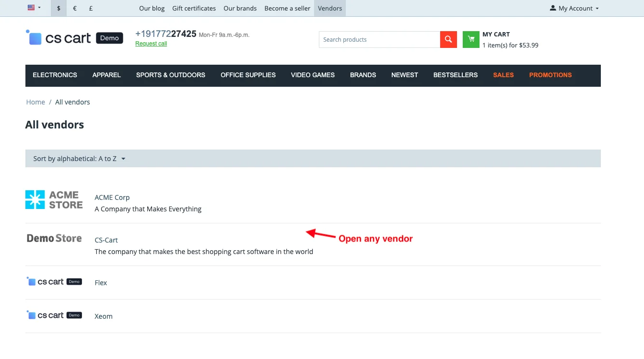
Task: Switch currency to euro
Action: click(75, 8)
